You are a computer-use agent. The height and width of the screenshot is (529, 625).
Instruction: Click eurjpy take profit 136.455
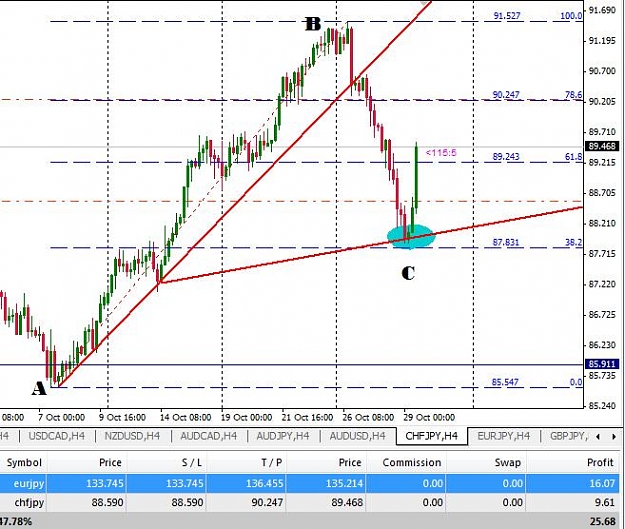[x=265, y=484]
